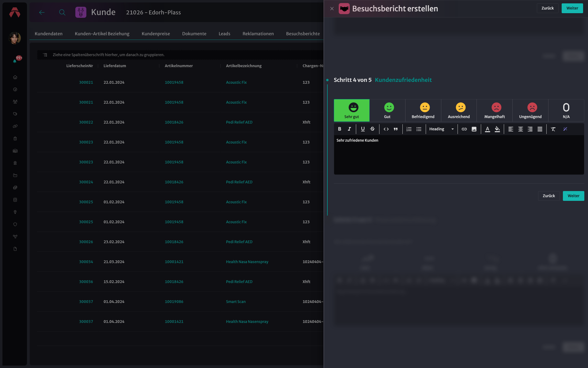This screenshot has height=368, width=588.
Task: Open the notifications bell in the sidebar
Action: coord(15,61)
